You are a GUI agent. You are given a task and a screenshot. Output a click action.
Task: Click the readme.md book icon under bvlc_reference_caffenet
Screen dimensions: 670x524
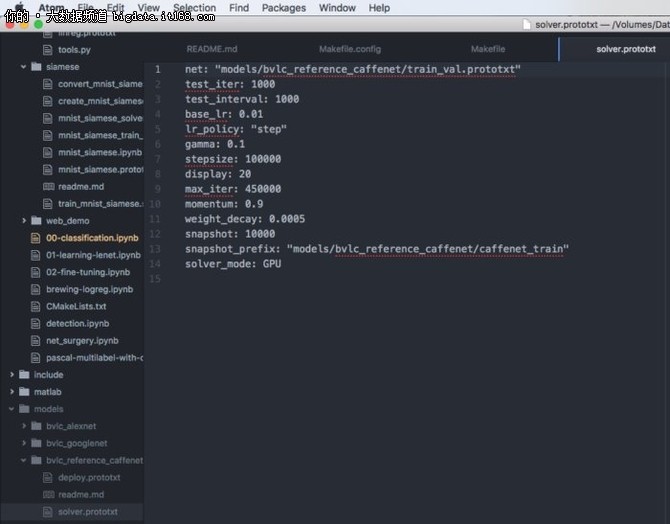pyautogui.click(x=48, y=495)
